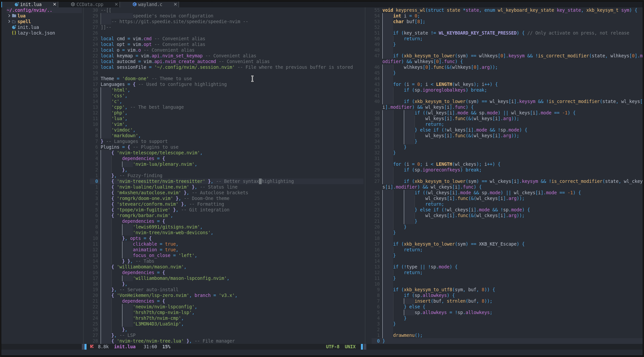Click the JSON braces icon beside lazy-lock.json

(x=14, y=33)
